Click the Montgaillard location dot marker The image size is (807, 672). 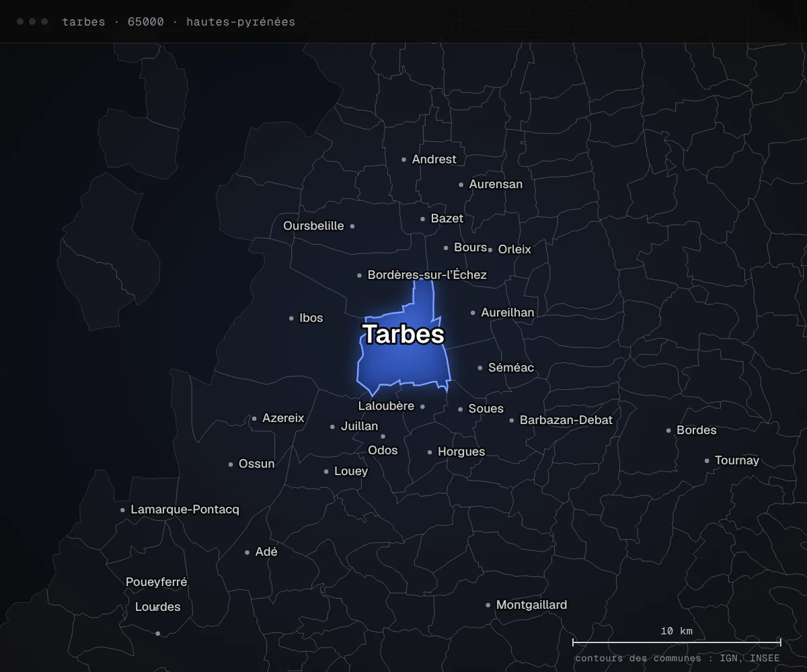click(488, 605)
